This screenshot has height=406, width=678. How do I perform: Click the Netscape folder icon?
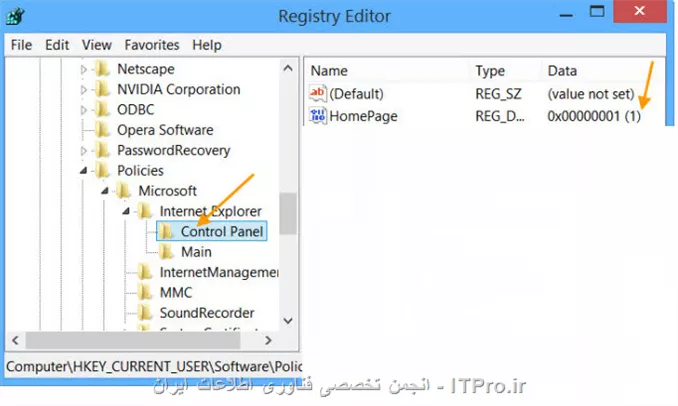pyautogui.click(x=102, y=69)
